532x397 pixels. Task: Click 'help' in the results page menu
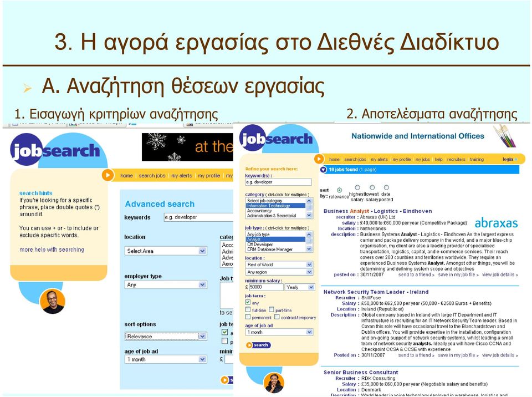(439, 159)
